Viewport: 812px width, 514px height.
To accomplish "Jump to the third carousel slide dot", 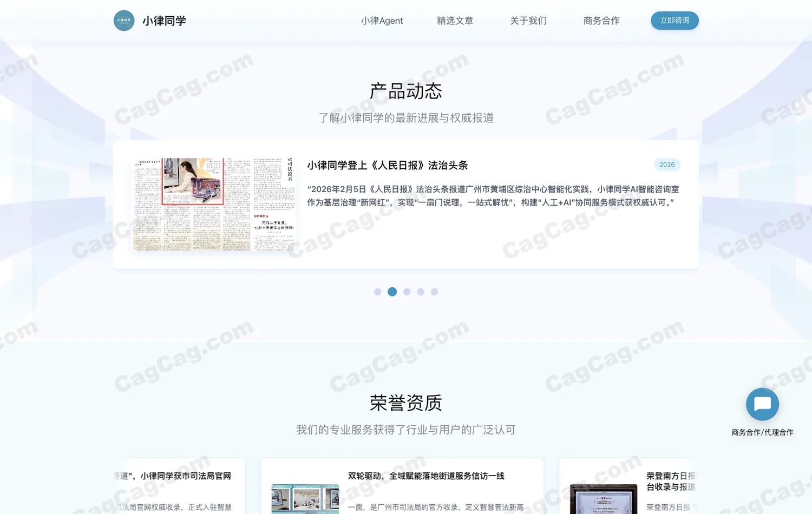I will pyautogui.click(x=407, y=292).
